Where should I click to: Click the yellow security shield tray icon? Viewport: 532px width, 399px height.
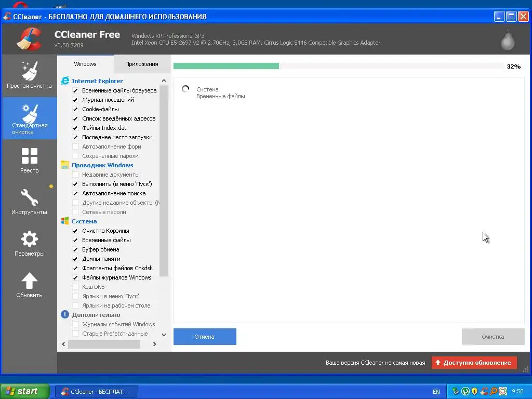point(475,391)
